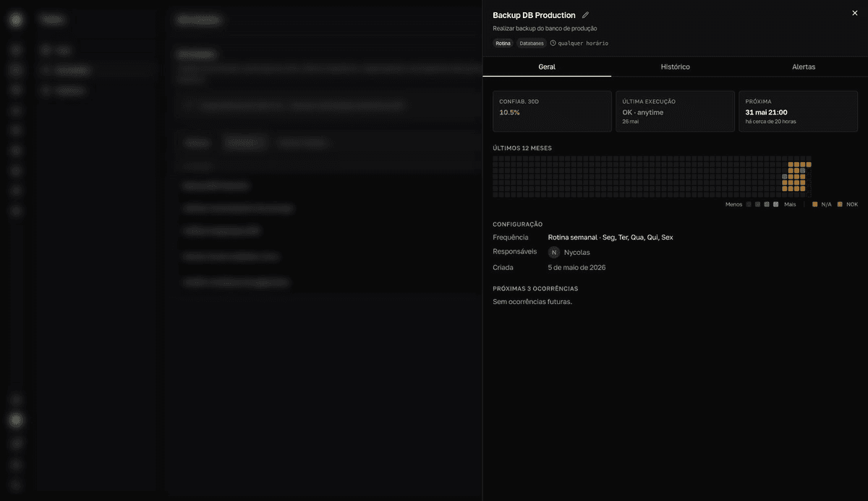Image resolution: width=868 pixels, height=501 pixels.
Task: Click the Configuração section heading
Action: (518, 224)
